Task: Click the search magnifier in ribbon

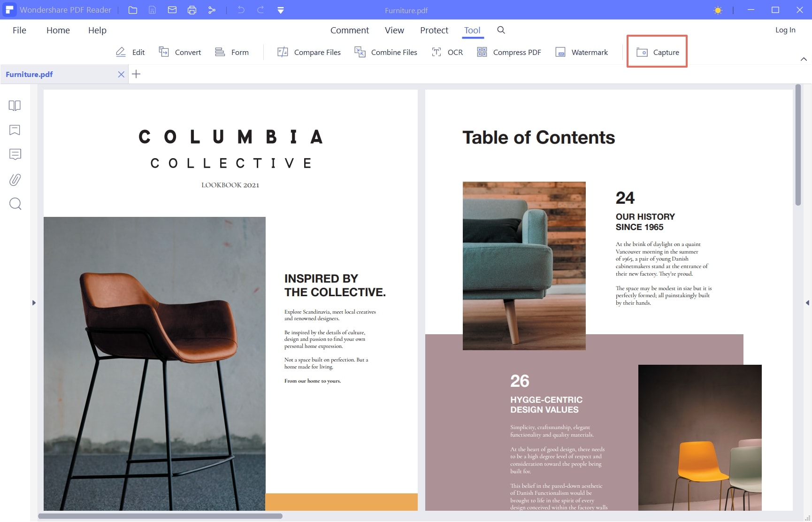Action: tap(501, 30)
